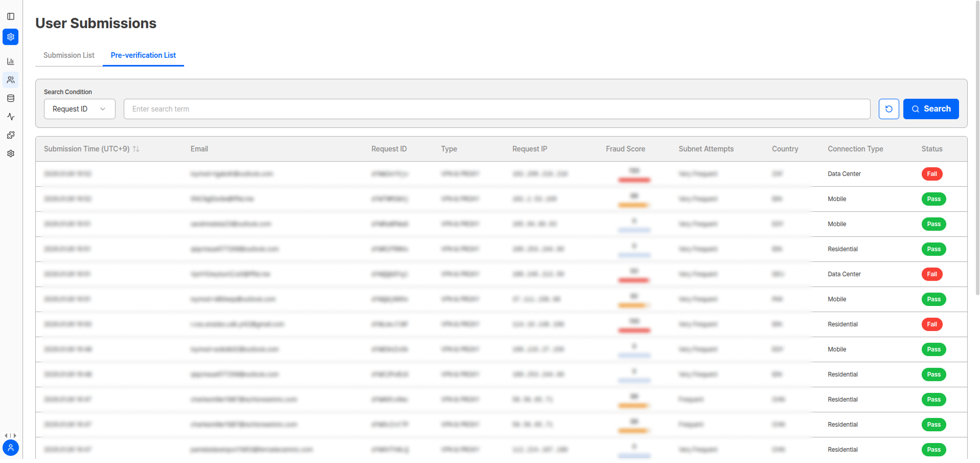Select the users icon in sidebar

click(x=11, y=80)
